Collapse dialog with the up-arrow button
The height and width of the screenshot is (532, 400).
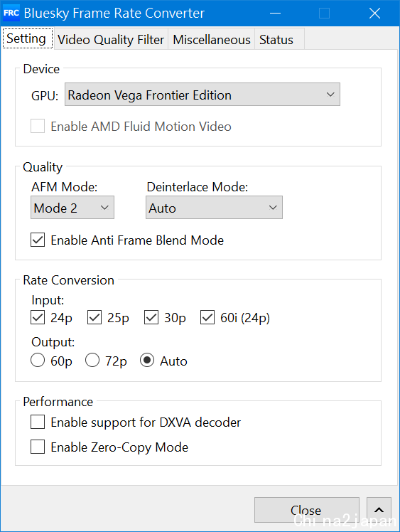point(379,510)
